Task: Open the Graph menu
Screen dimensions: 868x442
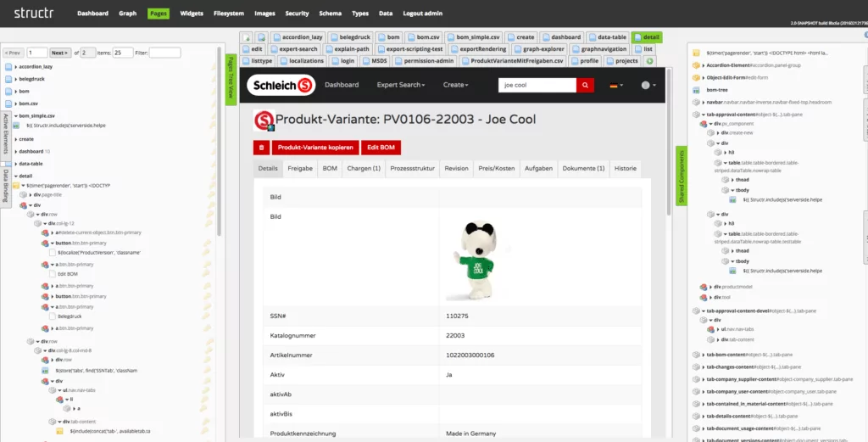Action: tap(127, 14)
